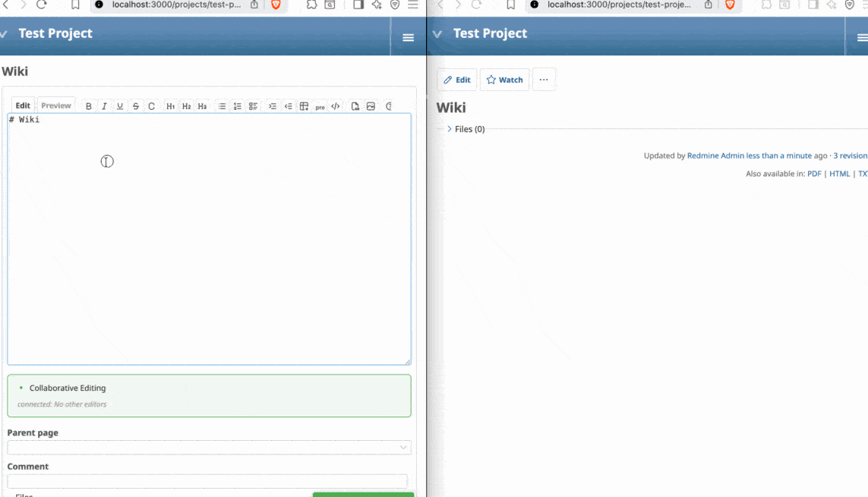Toggle Watch star on the wiki page
868x497 pixels.
coord(504,80)
